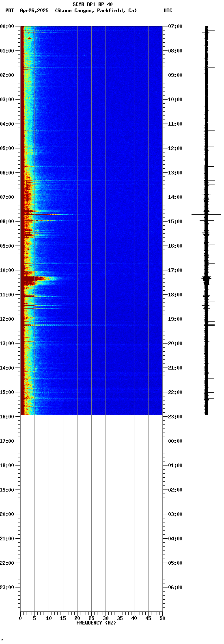Click the 'UTC' time zone label
The height and width of the screenshot is (644, 224).
pyautogui.click(x=168, y=11)
